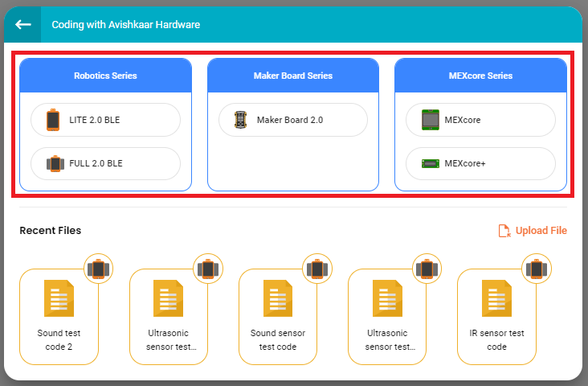Screen dimensions: 588x386
Task: Click the Robotics Series header
Action: (105, 76)
